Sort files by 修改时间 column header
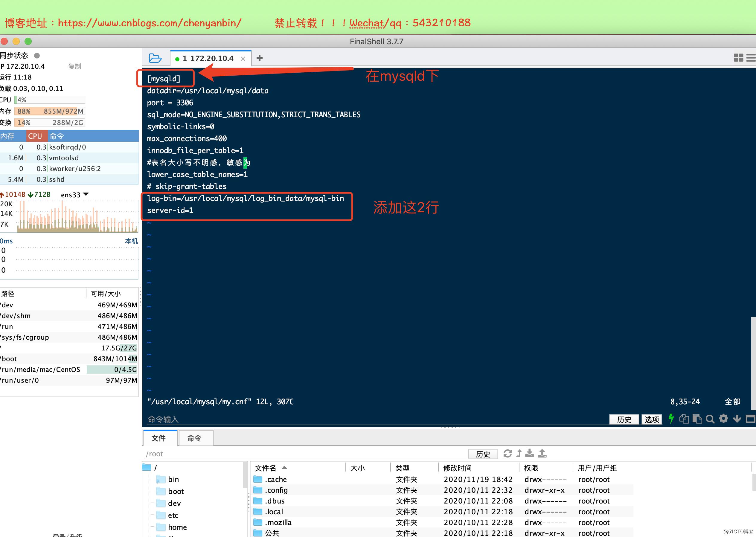 [479, 468]
